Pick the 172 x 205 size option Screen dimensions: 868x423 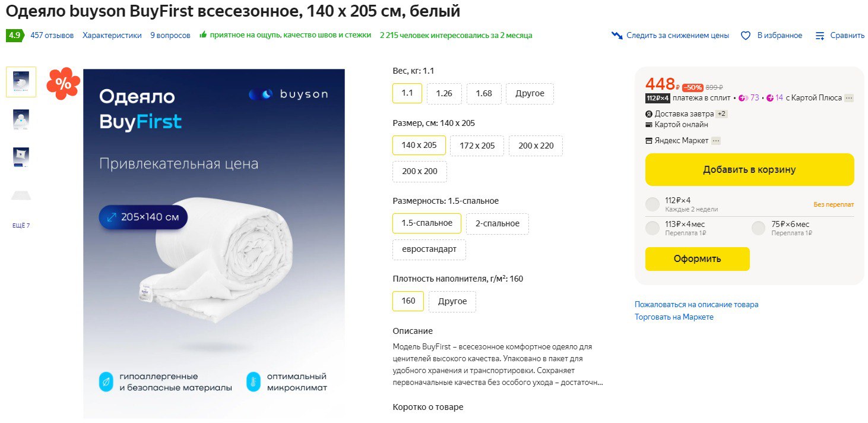[x=477, y=146]
